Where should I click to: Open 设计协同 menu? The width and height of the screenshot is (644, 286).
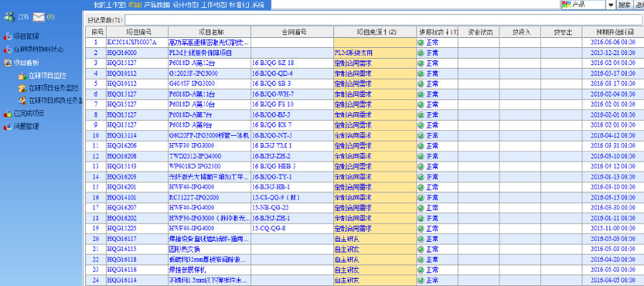point(185,5)
